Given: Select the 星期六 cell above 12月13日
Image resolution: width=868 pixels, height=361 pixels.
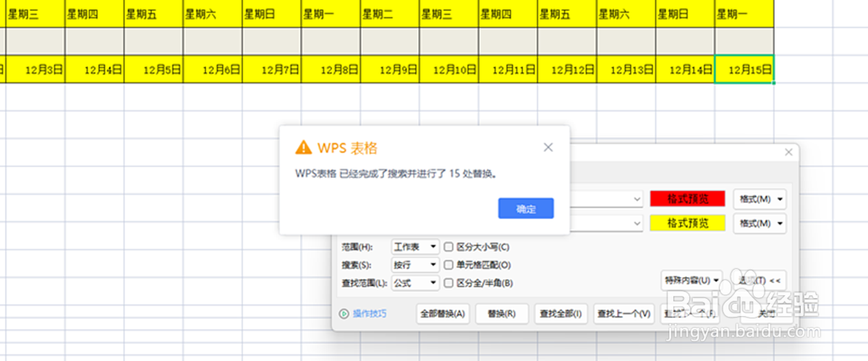Looking at the screenshot, I should 626,13.
